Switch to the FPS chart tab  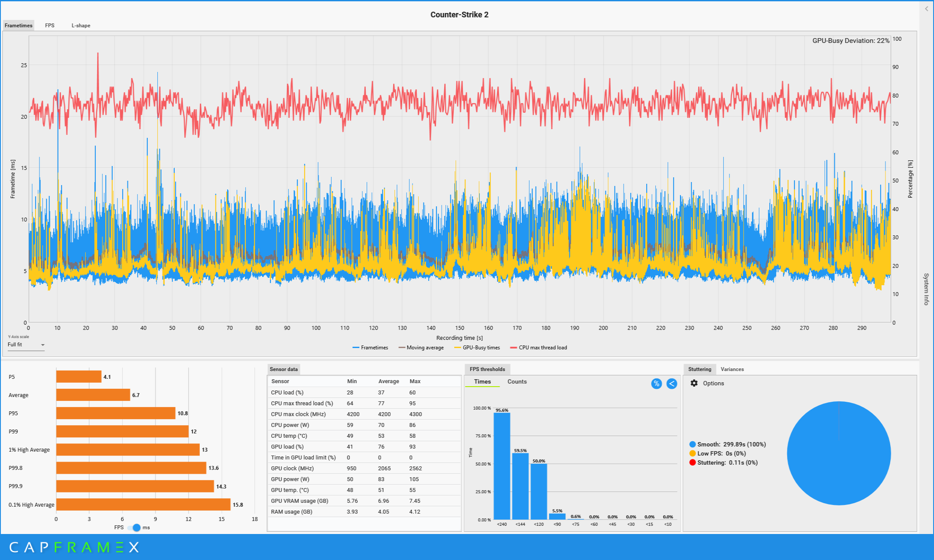[50, 26]
